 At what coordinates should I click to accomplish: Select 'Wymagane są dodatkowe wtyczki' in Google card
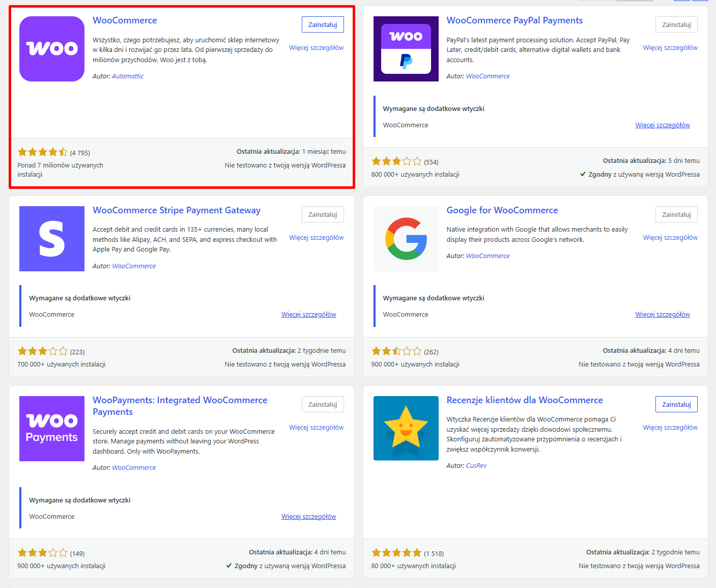(x=434, y=298)
